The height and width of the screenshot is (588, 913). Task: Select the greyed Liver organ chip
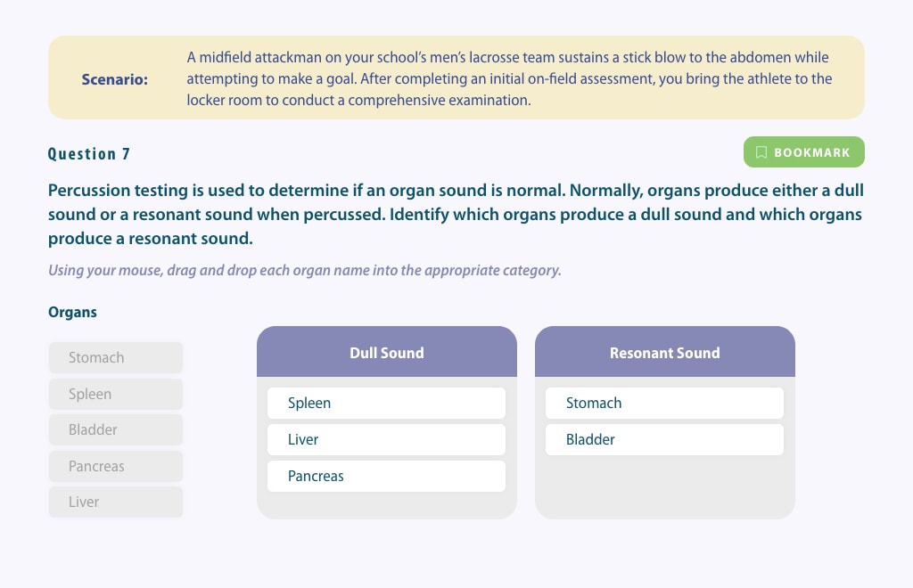116,502
